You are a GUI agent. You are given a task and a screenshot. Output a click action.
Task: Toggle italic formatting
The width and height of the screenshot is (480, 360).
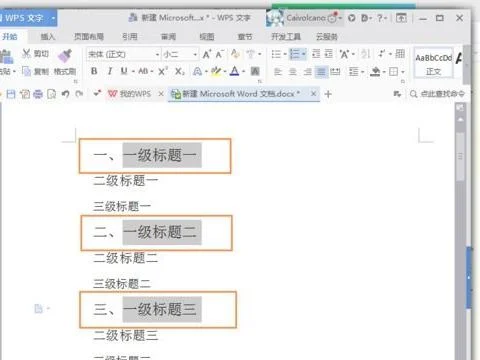[109, 71]
